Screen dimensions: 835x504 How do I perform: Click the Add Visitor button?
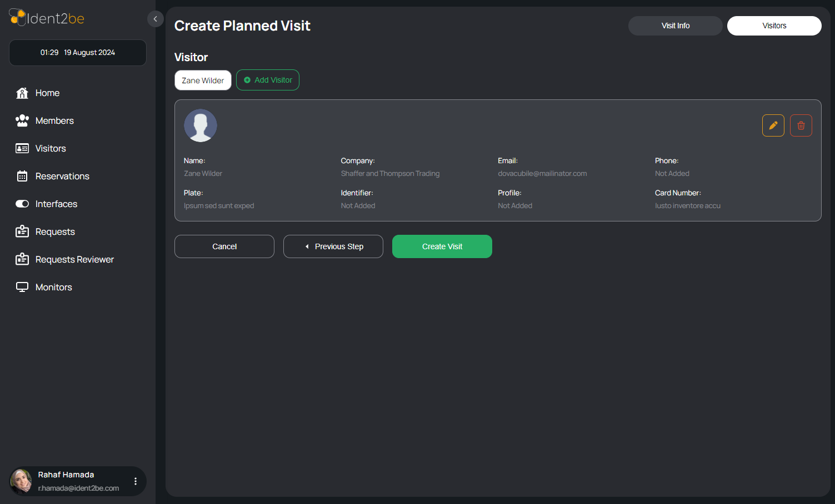pyautogui.click(x=268, y=80)
